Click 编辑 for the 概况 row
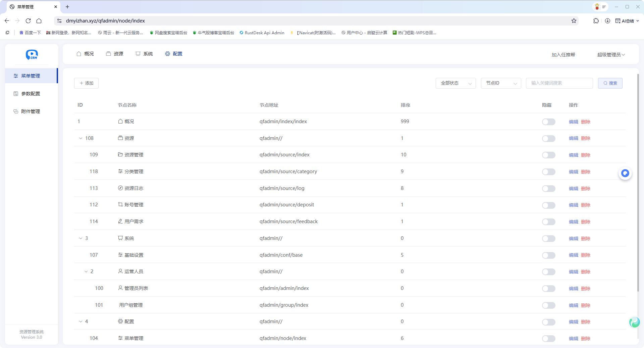 pos(574,122)
